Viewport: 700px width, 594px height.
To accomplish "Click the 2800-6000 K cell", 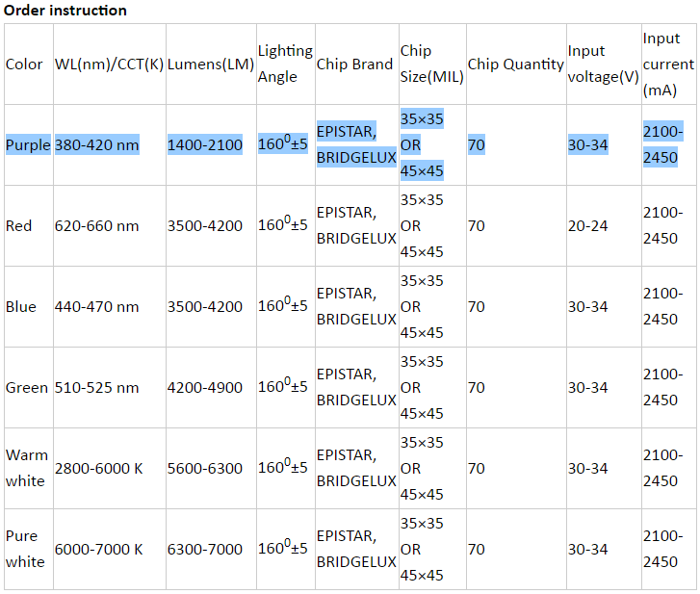I will coord(99,469).
